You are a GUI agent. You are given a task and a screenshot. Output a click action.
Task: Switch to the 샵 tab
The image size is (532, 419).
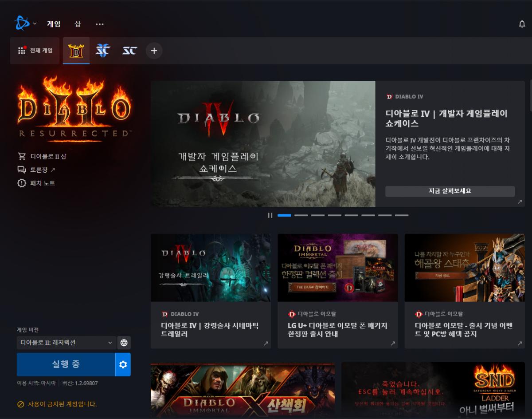[78, 24]
